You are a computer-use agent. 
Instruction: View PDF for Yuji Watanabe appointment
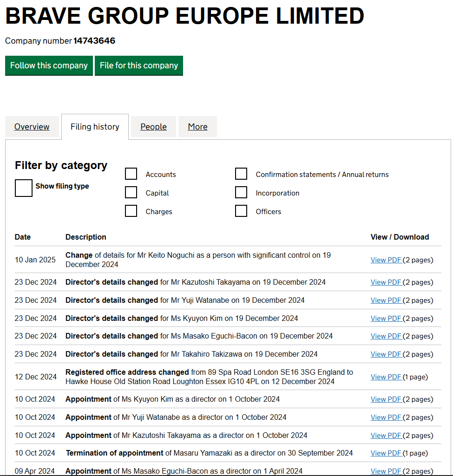click(386, 417)
